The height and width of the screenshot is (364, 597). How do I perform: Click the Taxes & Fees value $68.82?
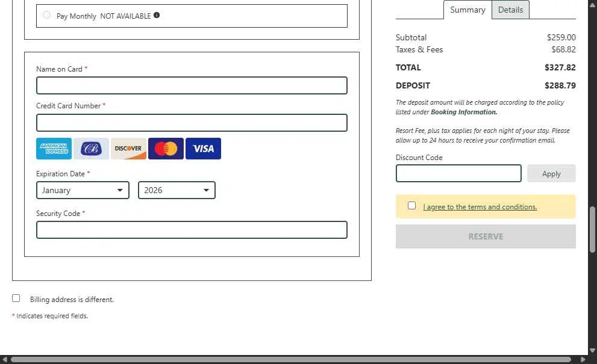[x=563, y=49]
